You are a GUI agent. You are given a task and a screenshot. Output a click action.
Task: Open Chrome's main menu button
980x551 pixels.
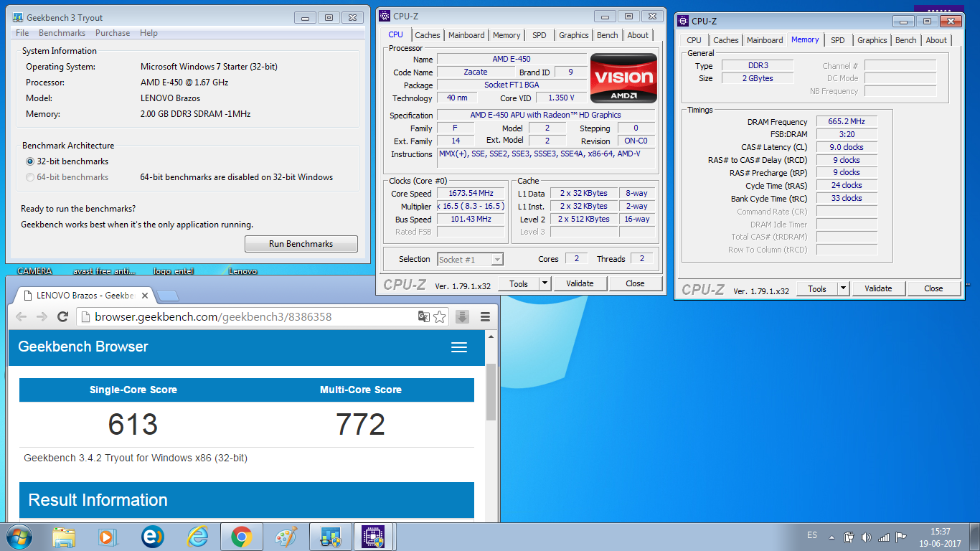pos(485,316)
